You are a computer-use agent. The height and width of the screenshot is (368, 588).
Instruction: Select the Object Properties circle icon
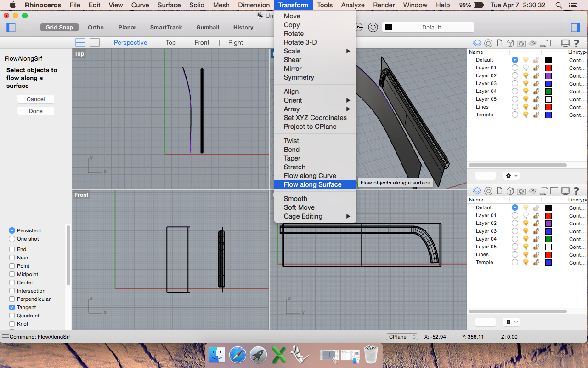coord(488,43)
